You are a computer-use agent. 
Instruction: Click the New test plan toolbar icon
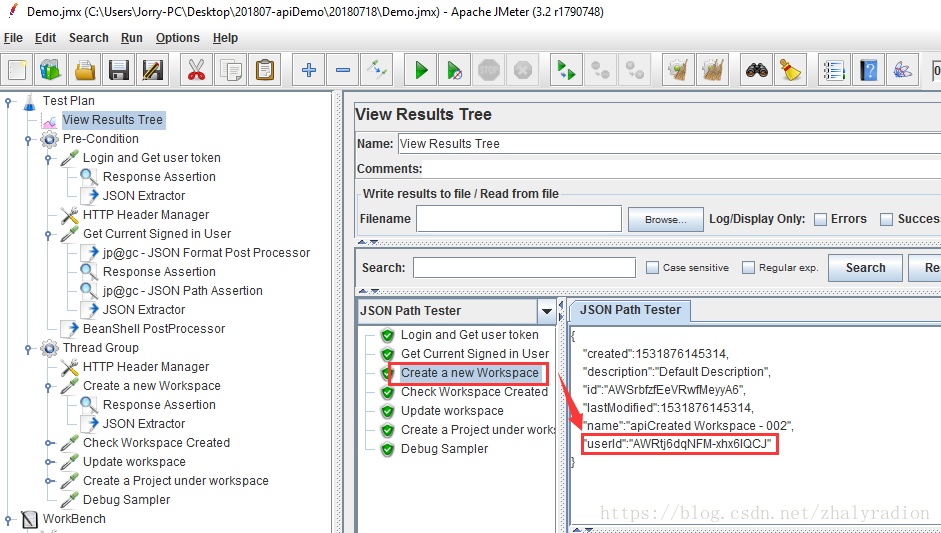click(17, 70)
